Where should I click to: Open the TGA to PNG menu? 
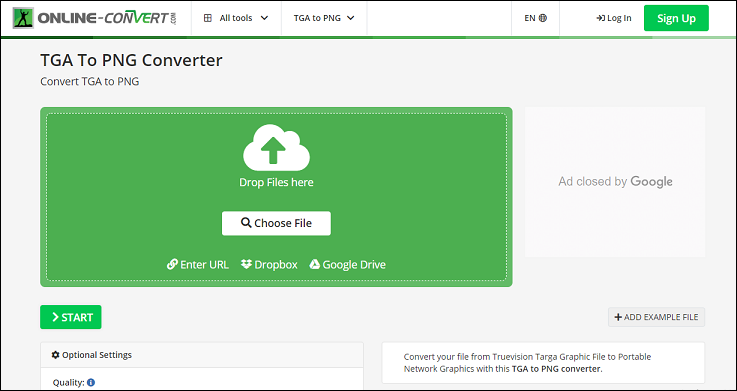point(324,18)
